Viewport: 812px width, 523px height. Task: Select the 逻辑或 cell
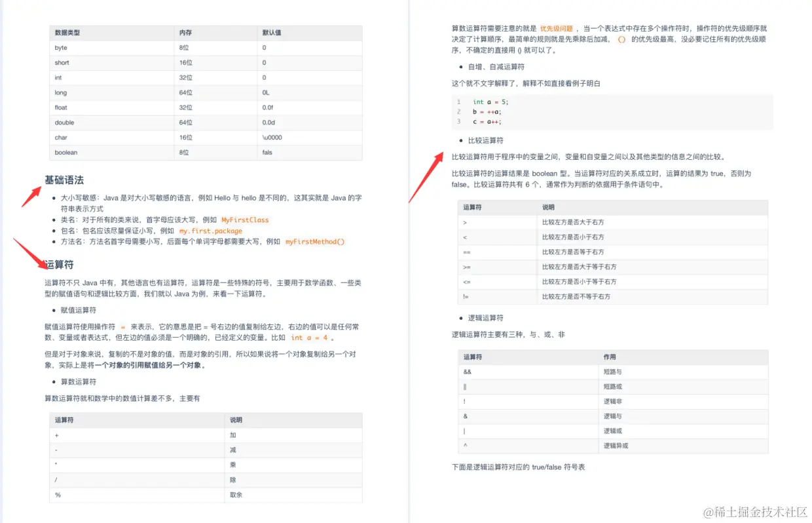click(x=683, y=431)
